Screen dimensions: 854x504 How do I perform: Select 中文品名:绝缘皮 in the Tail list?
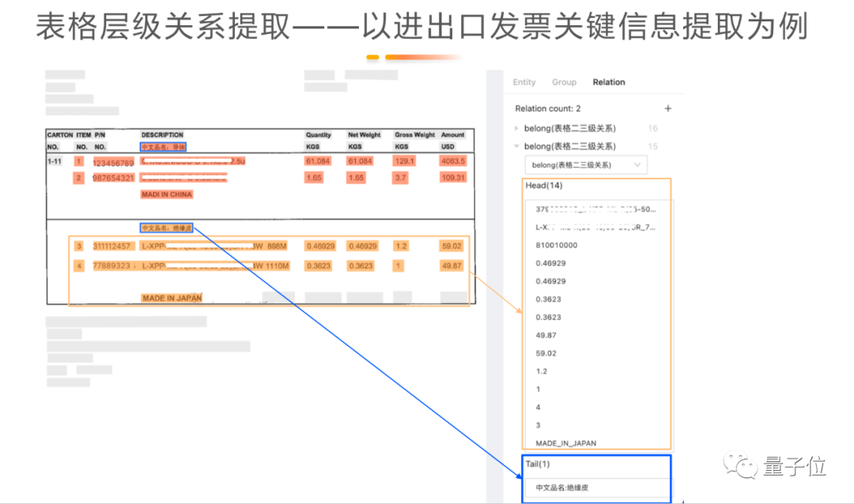pyautogui.click(x=562, y=487)
